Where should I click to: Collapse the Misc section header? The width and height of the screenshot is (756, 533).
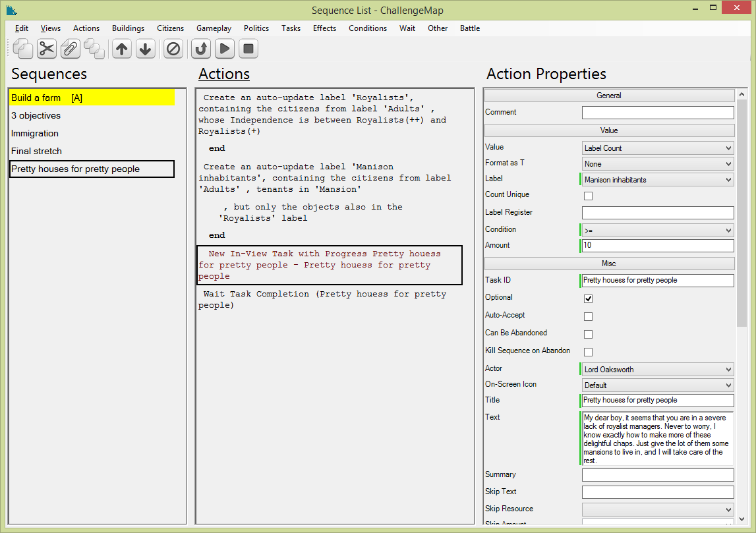pyautogui.click(x=610, y=264)
